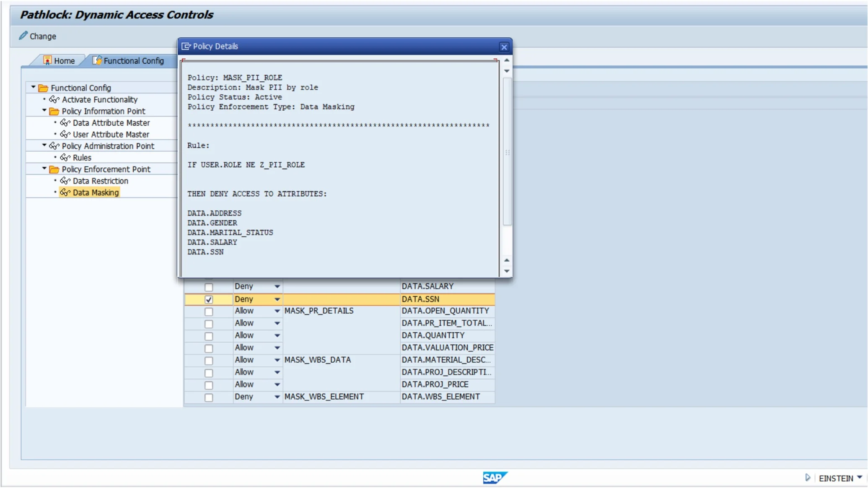The width and height of the screenshot is (868, 488).
Task: Tick the DATA.QUANTITY row checkbox
Action: click(x=209, y=336)
